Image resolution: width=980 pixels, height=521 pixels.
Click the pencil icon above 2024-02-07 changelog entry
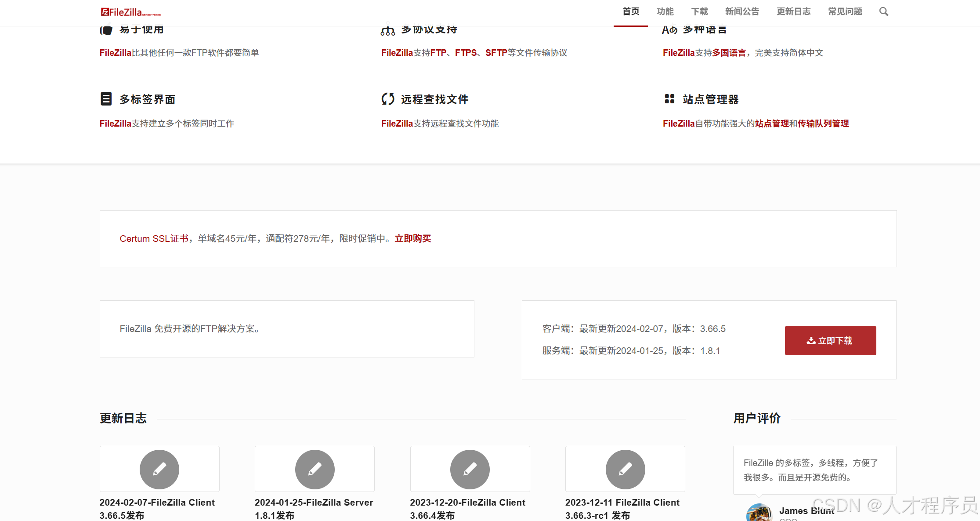click(x=159, y=469)
